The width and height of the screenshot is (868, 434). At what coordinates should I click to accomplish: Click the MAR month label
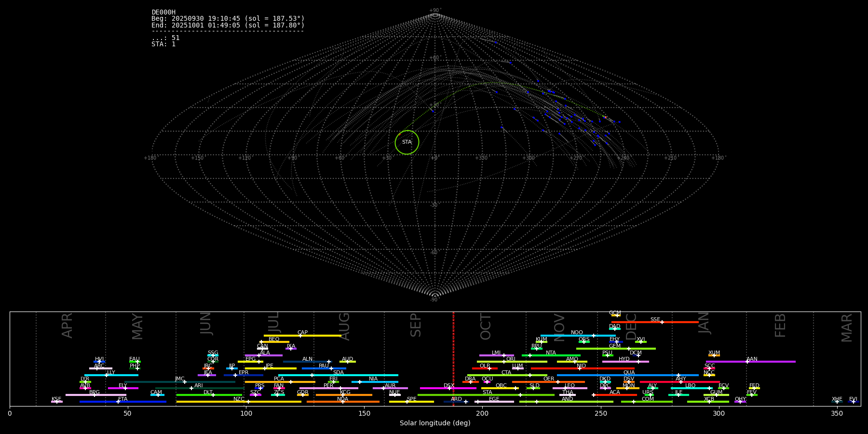(847, 327)
